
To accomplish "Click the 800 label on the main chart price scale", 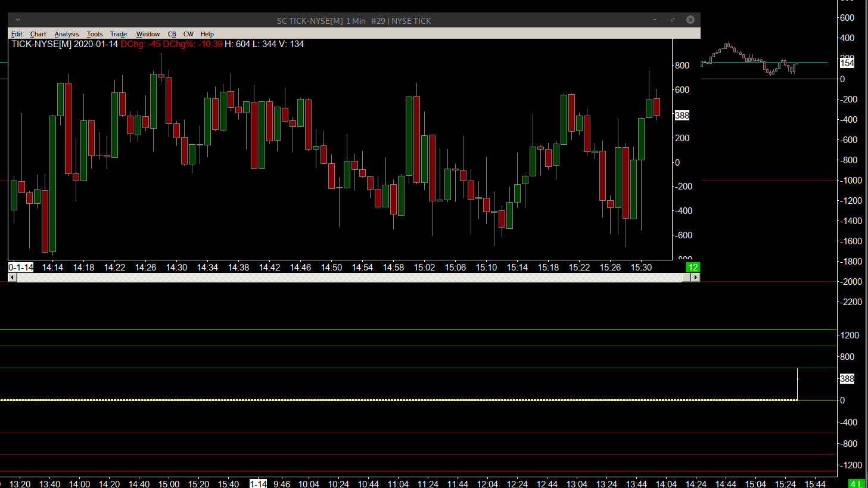I will 682,66.
